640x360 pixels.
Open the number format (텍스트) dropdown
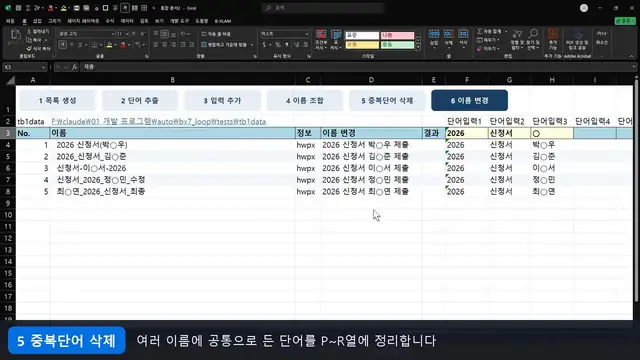307,34
